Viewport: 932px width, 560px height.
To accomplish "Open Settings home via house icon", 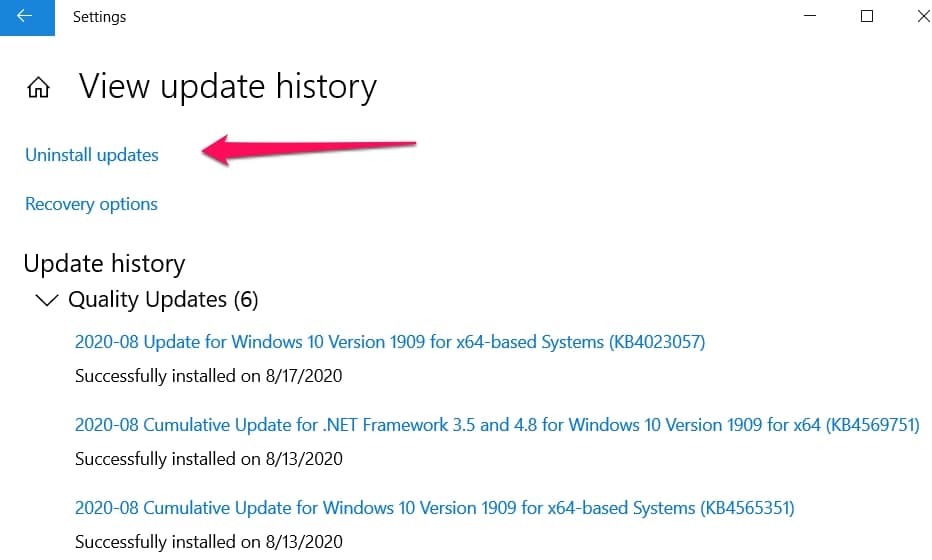I will 39,87.
